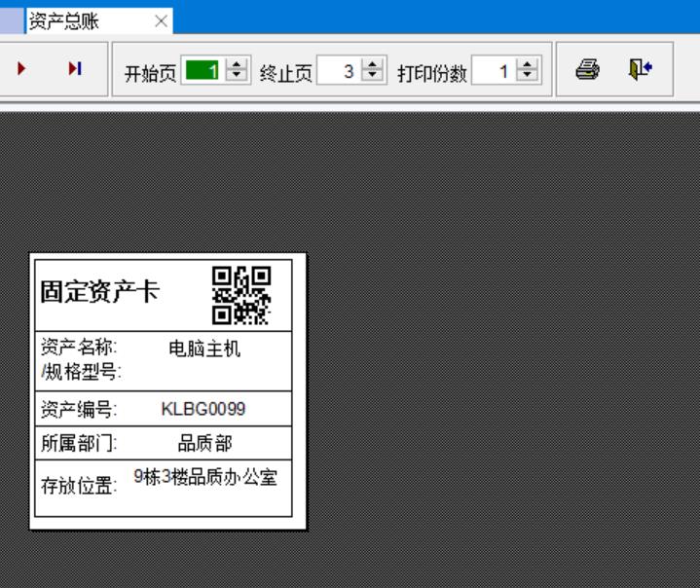Click the 打印份数 copies field
The image size is (700, 588).
[494, 71]
